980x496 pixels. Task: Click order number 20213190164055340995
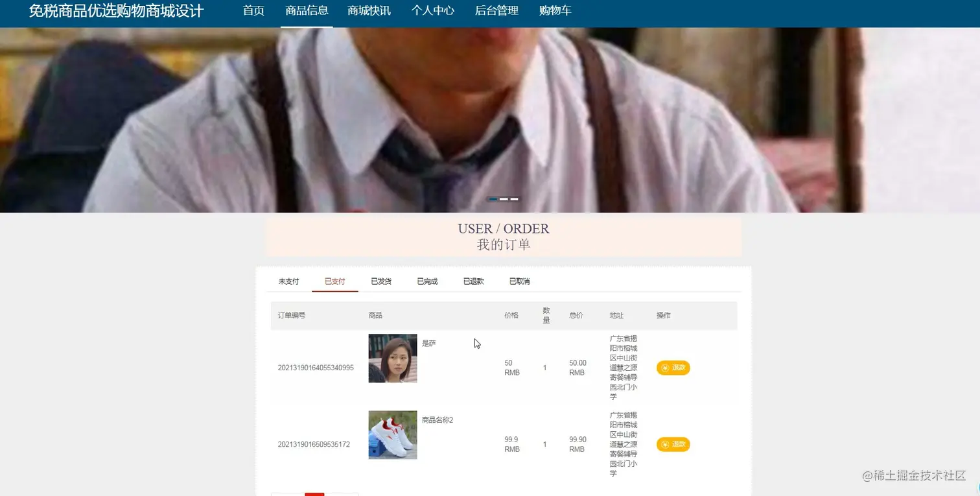coord(316,368)
